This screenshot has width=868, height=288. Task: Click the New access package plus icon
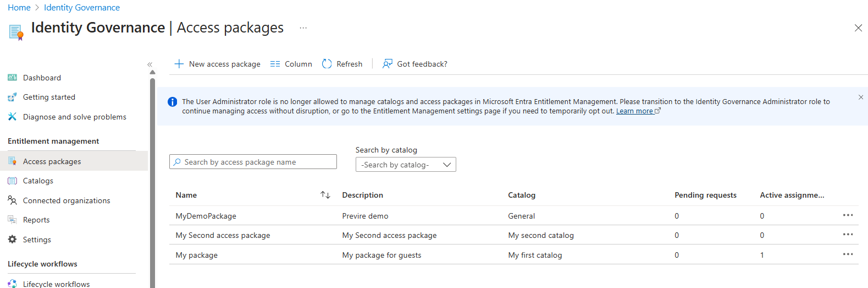[x=179, y=64]
